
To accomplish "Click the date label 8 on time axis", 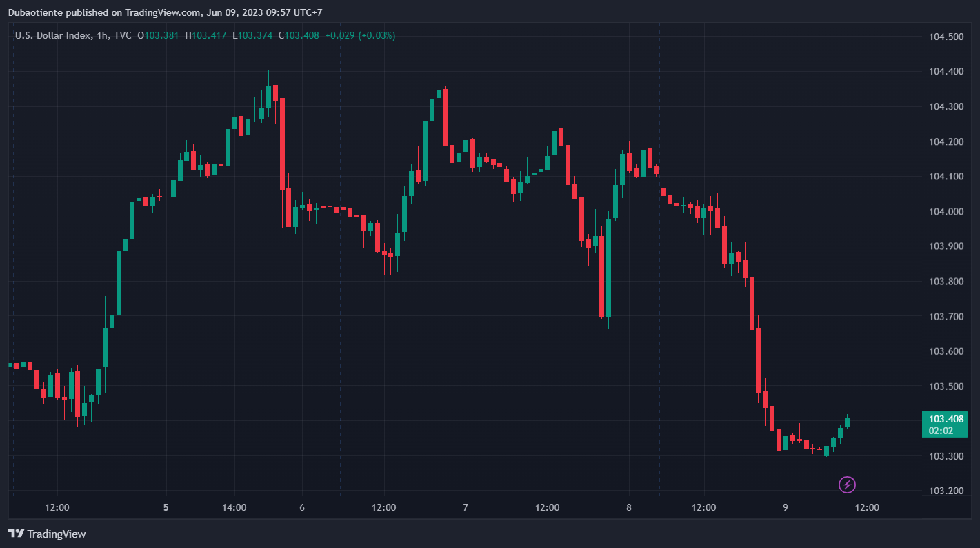I will pyautogui.click(x=629, y=508).
